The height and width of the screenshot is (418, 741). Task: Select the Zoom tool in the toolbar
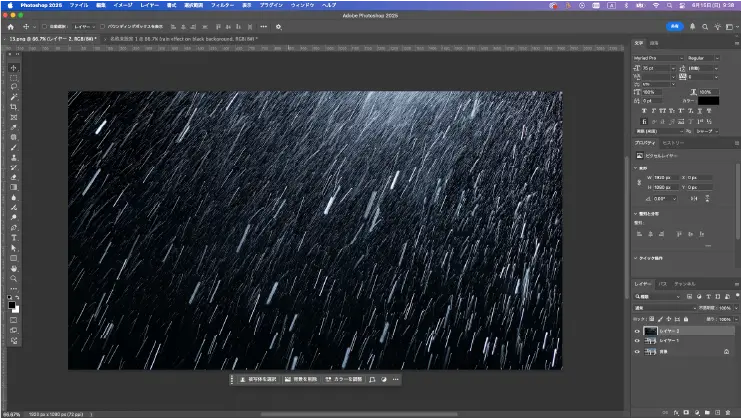coord(14,278)
